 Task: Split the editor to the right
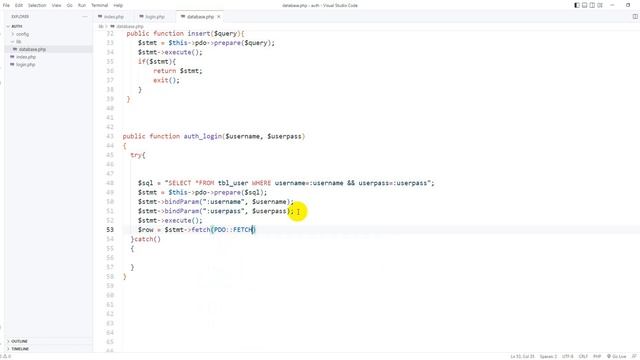[635, 16]
